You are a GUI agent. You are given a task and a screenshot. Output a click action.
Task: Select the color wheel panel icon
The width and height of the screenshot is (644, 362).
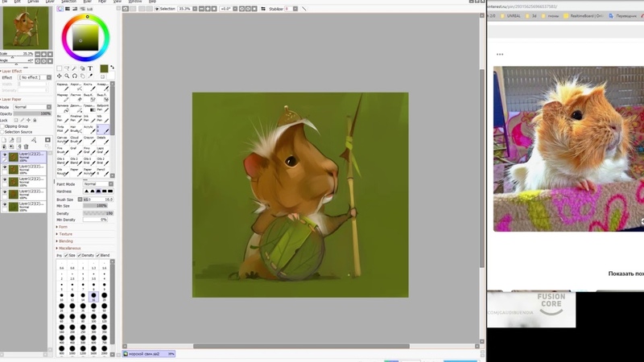[x=60, y=9]
